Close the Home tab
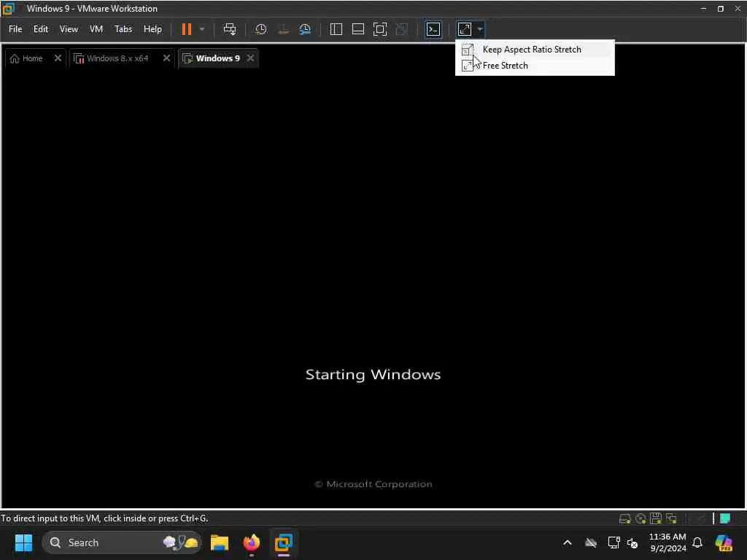This screenshot has width=747, height=560. (58, 58)
